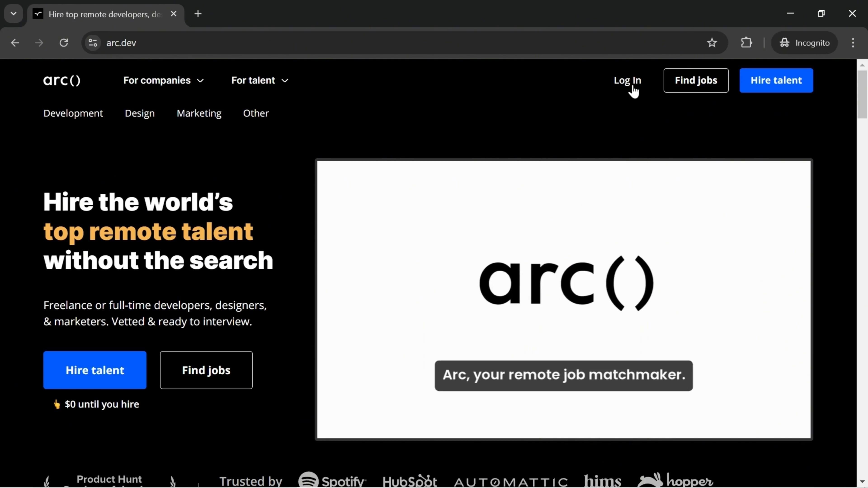Click the Log In link
Viewport: 868px width, 488px height.
(x=627, y=80)
